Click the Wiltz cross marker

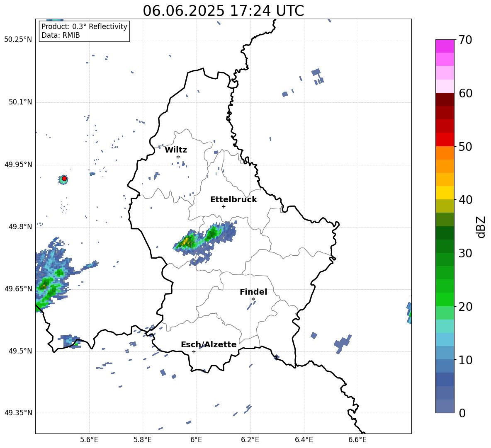pyautogui.click(x=178, y=157)
